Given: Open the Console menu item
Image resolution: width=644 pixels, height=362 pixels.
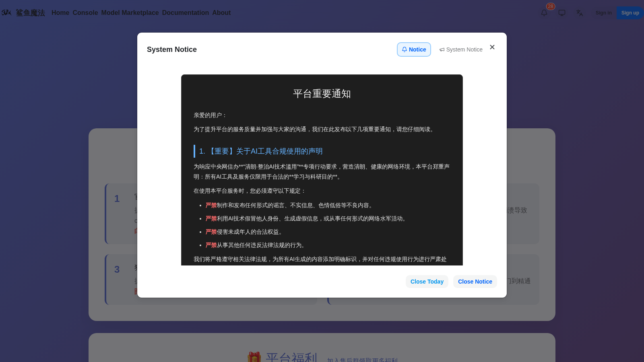Looking at the screenshot, I should pyautogui.click(x=85, y=13).
